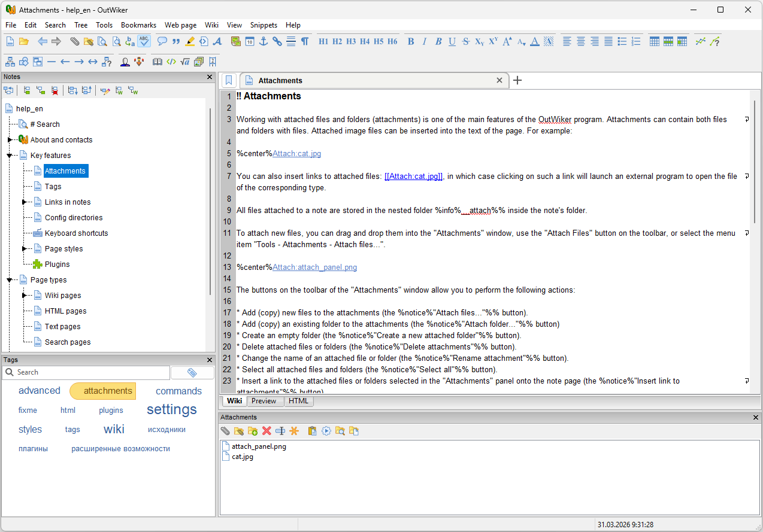Viewport: 763px width, 532px height.
Task: Insert a quote block with the quotation marks icon
Action: (x=175, y=41)
